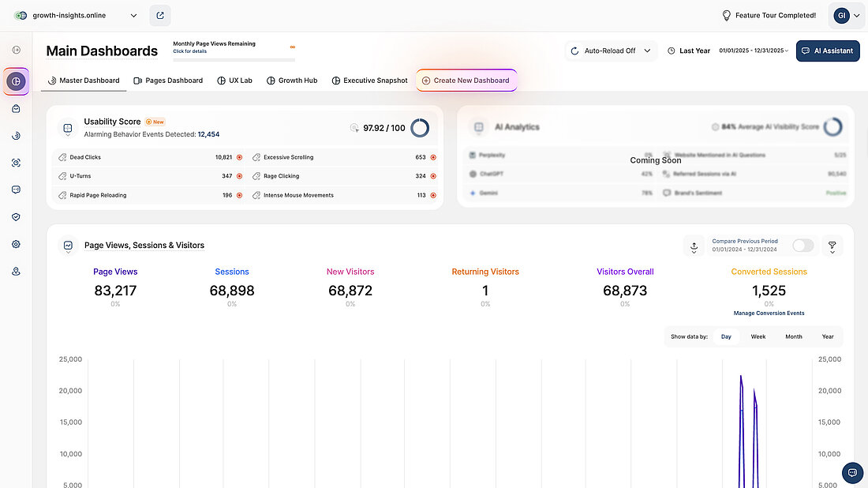Enable the Compare Previous Period toggle
Image resolution: width=868 pixels, height=488 pixels.
coord(803,246)
